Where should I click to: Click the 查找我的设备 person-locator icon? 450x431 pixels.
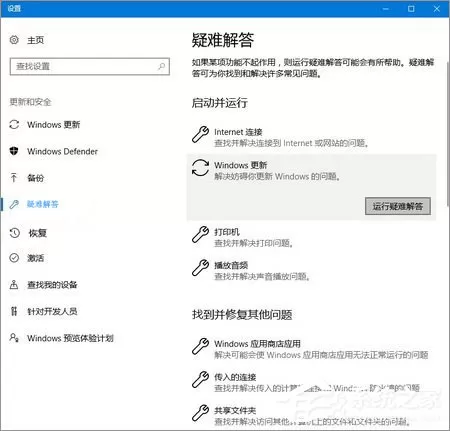14,284
